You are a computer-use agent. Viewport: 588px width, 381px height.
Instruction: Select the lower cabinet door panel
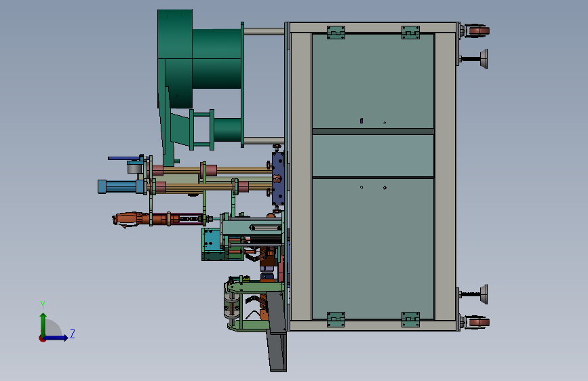pos(373,249)
